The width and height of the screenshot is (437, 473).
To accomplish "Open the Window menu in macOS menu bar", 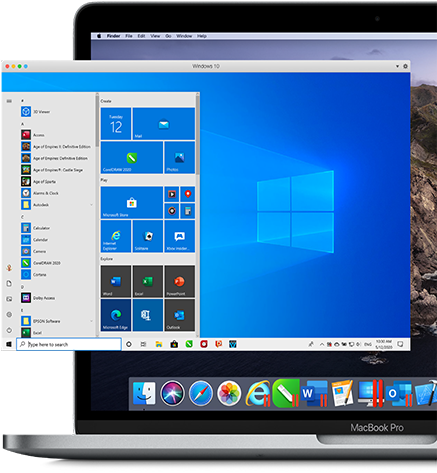I will 184,36.
